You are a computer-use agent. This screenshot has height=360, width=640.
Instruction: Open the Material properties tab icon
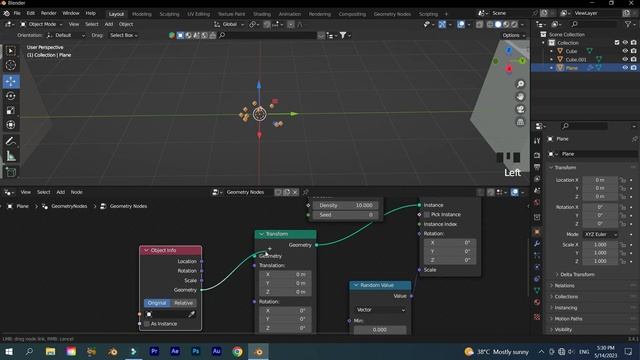[x=537, y=302]
